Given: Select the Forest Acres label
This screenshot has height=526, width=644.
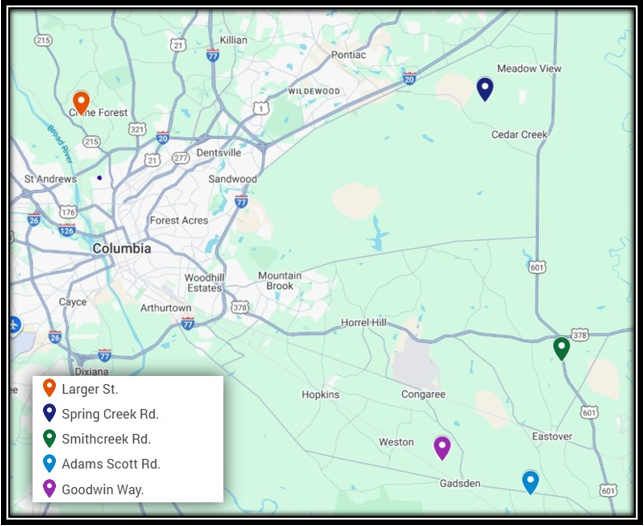Looking at the screenshot, I should click(x=178, y=220).
